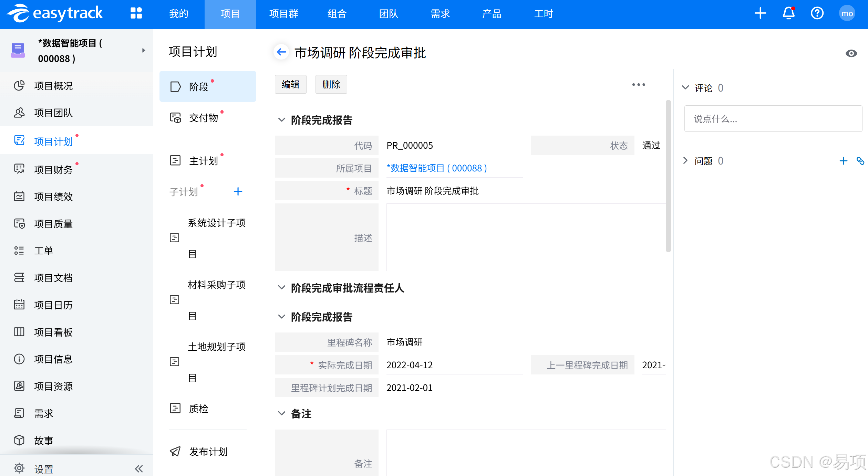The width and height of the screenshot is (868, 476).
Task: Toggle the eye visibility icon
Action: point(851,53)
